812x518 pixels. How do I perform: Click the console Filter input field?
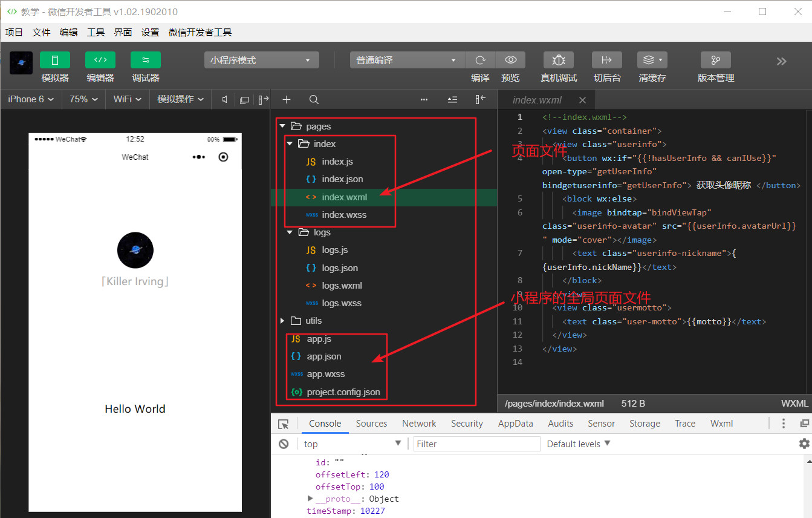click(476, 444)
